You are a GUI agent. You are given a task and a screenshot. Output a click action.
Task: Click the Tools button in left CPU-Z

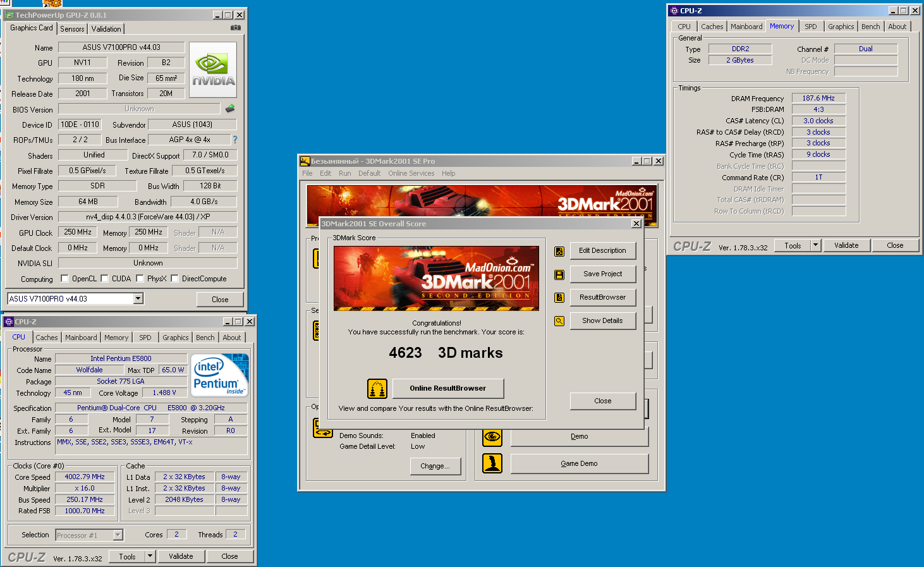click(x=127, y=557)
